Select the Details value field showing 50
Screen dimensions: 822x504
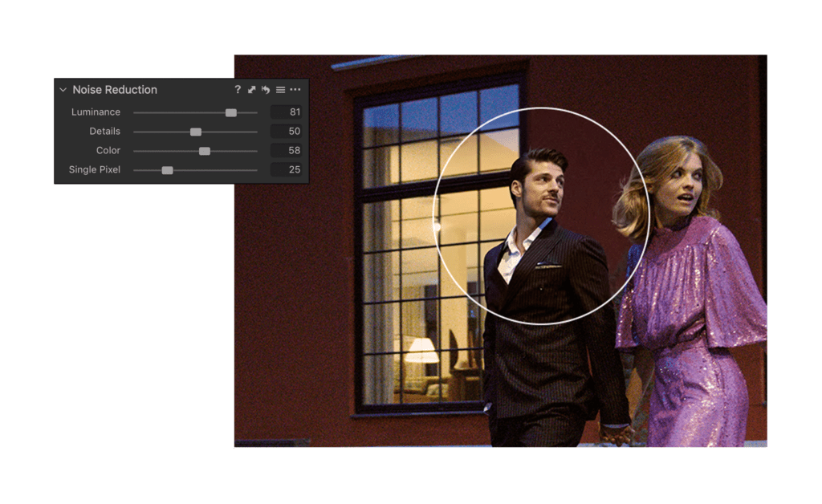[x=287, y=132]
